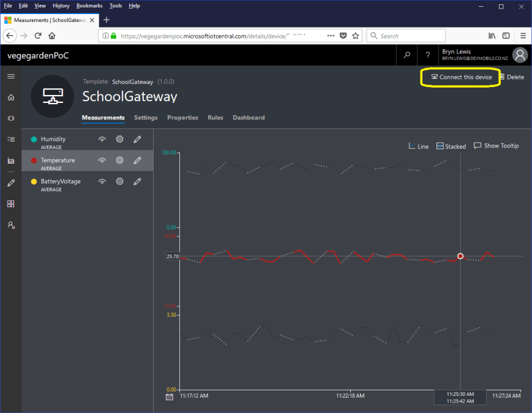Open the calendar icon below the chart
532x413 pixels.
click(x=170, y=397)
